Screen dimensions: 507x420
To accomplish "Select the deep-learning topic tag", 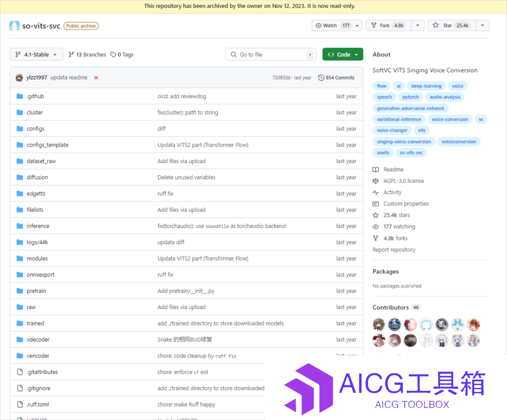I will click(426, 86).
